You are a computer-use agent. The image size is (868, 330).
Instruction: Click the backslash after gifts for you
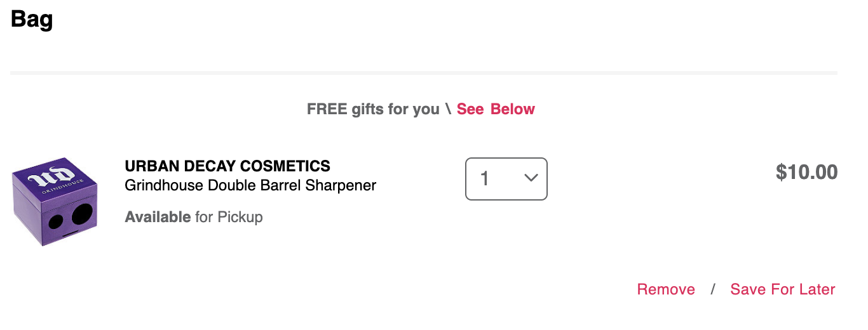(448, 109)
